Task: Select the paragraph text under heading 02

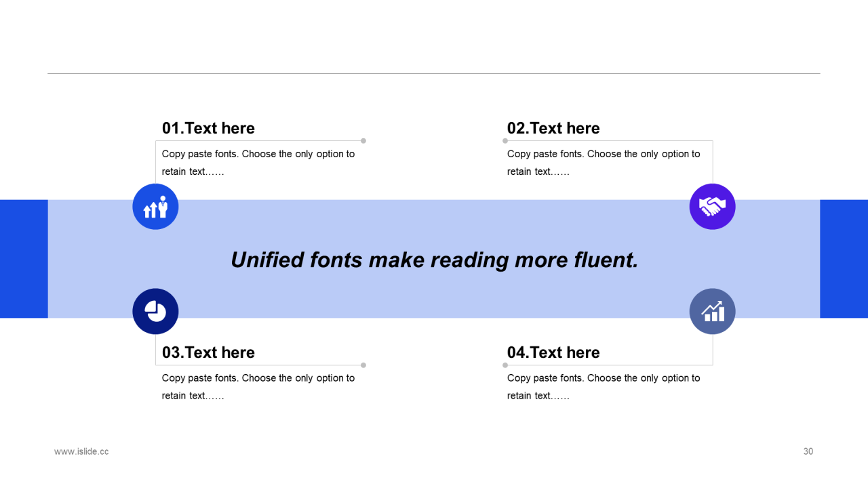Action: pyautogui.click(x=603, y=163)
